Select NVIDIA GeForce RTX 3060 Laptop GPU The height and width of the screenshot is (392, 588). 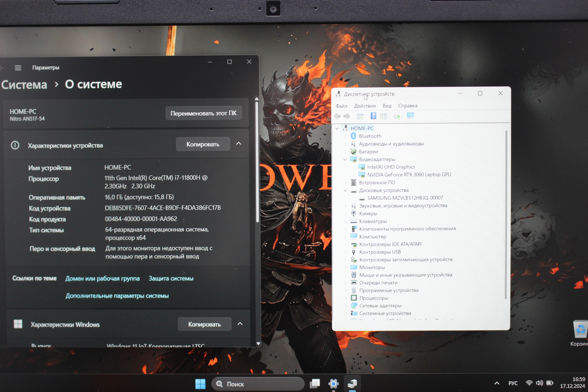tap(409, 174)
